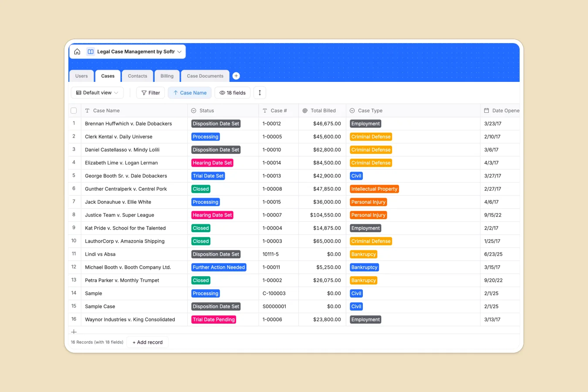Open the Filter funnel icon
Image resolution: width=588 pixels, height=392 pixels.
[x=144, y=93]
